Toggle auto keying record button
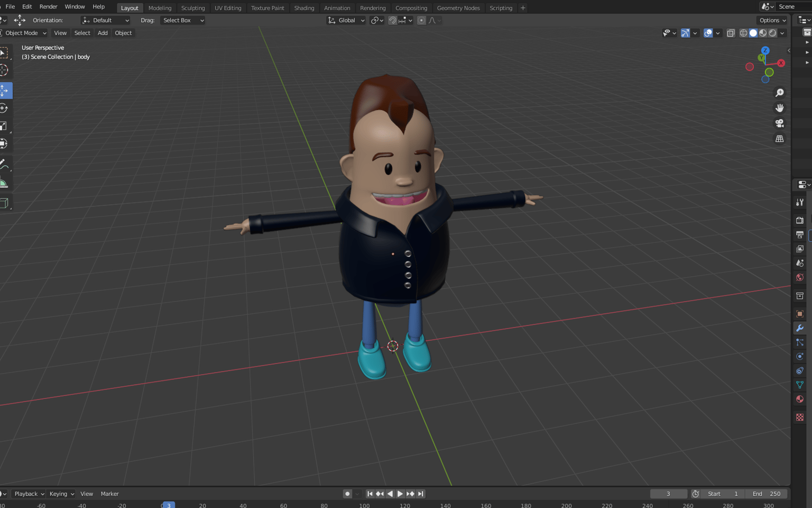This screenshot has height=508, width=812. click(347, 494)
